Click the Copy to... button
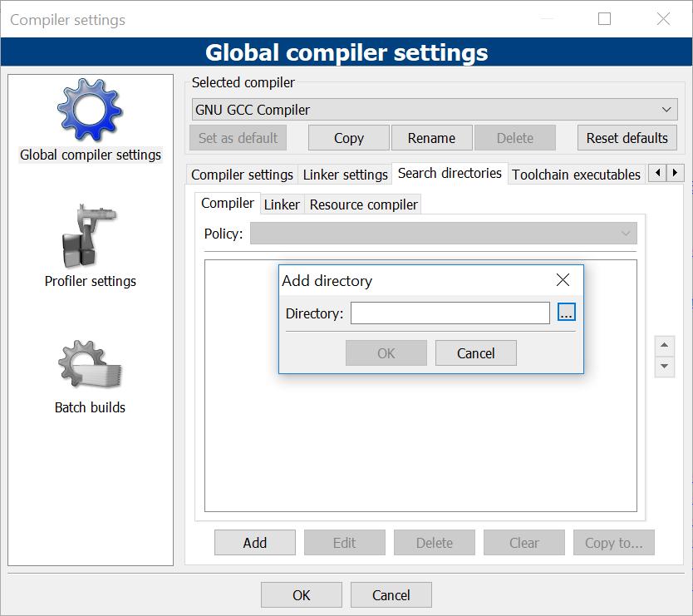This screenshot has height=616, width=693. click(613, 542)
